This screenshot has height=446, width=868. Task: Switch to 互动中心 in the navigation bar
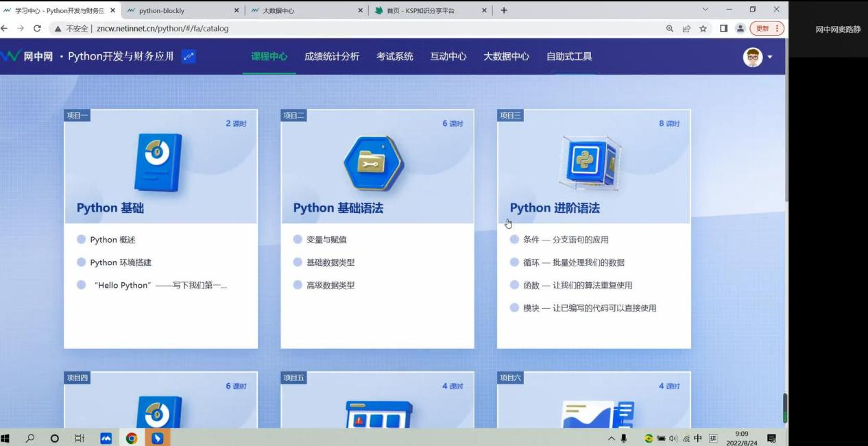(448, 56)
